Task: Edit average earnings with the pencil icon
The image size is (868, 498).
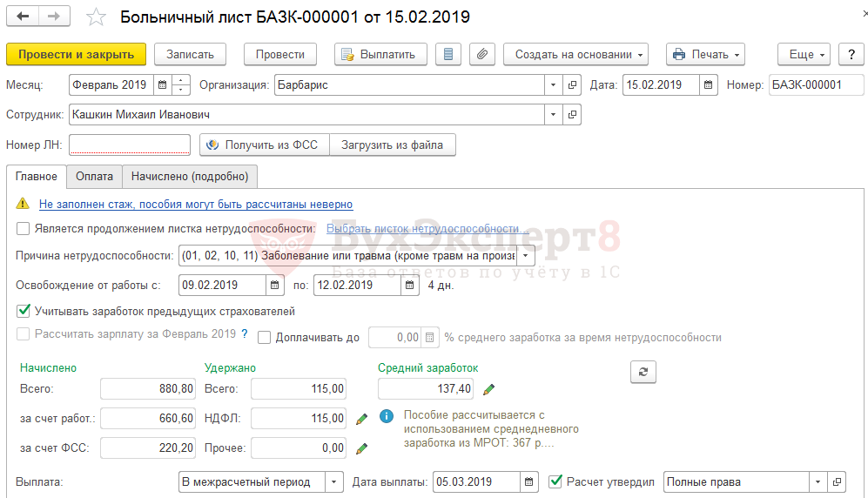Action: point(489,389)
